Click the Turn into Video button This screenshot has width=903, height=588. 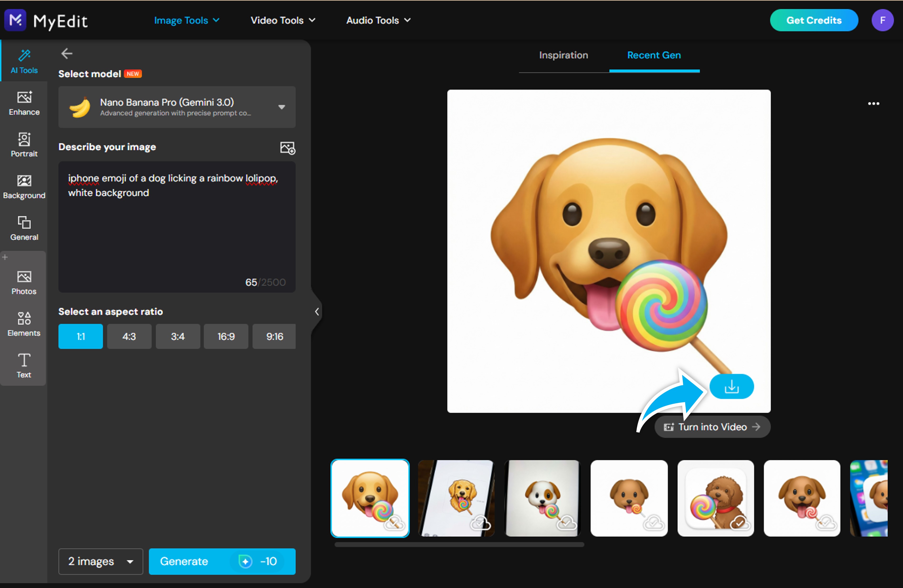pyautogui.click(x=712, y=427)
